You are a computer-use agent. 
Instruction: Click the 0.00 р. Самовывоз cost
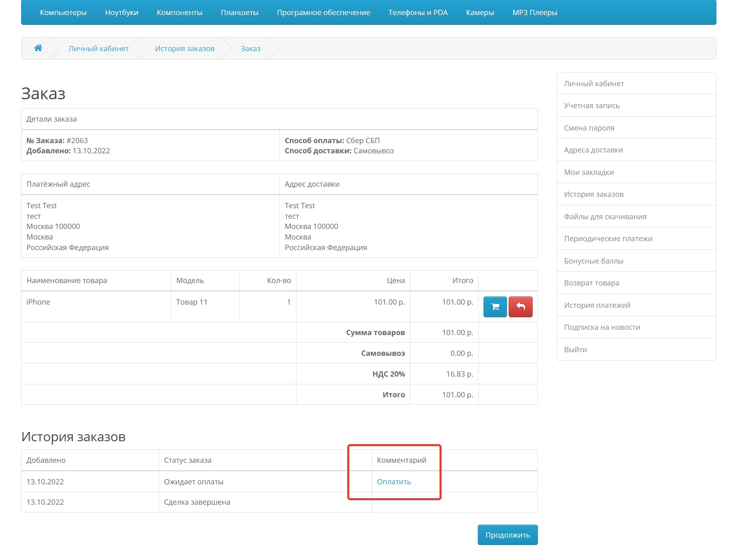click(462, 353)
